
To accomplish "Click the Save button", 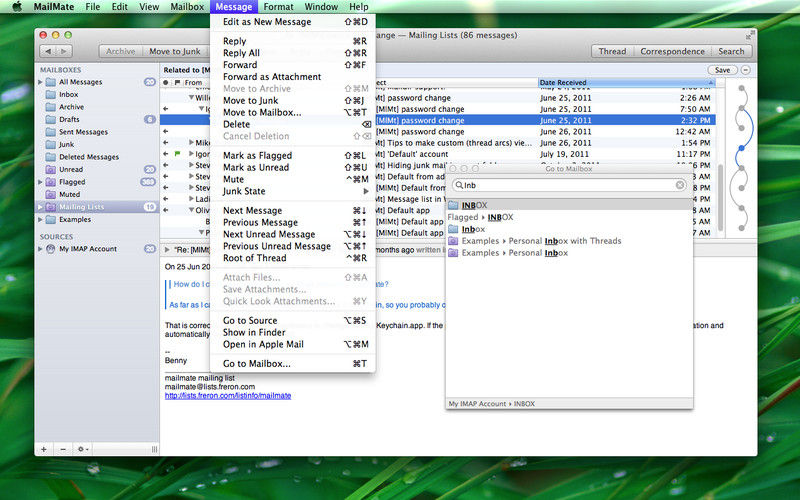I will (x=722, y=70).
